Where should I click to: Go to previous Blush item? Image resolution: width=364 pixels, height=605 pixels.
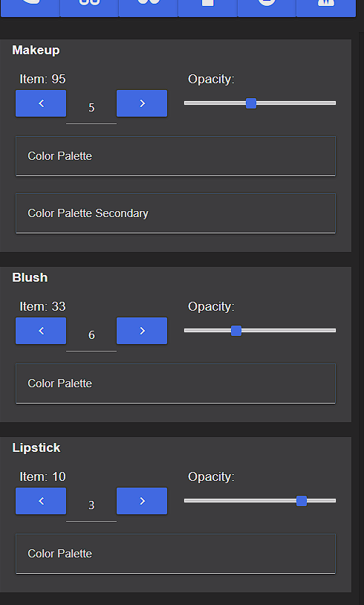click(x=41, y=331)
